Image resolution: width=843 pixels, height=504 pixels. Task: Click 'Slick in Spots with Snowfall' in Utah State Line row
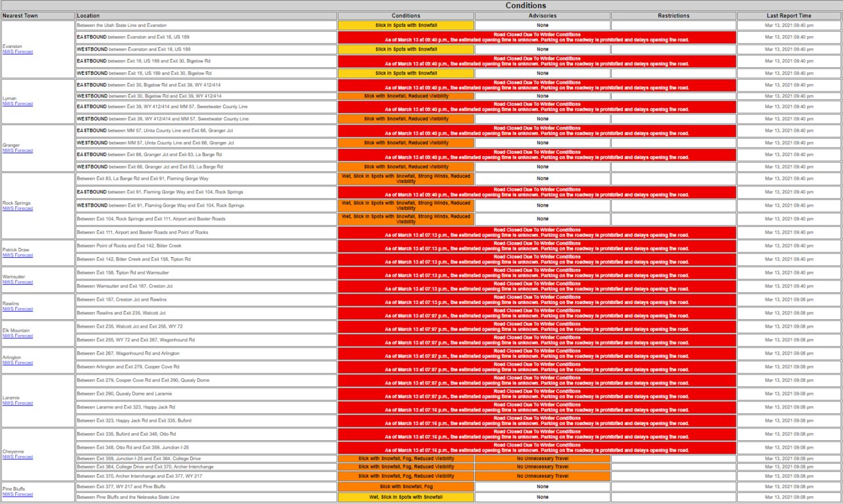point(406,26)
